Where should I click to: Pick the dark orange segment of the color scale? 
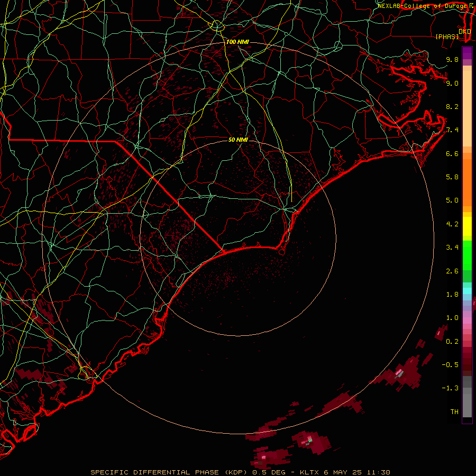pos(467,182)
